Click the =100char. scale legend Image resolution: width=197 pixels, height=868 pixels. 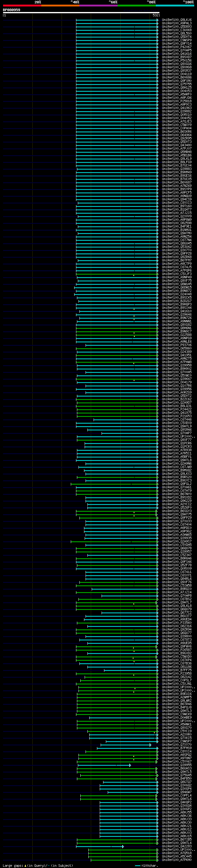point(146,866)
